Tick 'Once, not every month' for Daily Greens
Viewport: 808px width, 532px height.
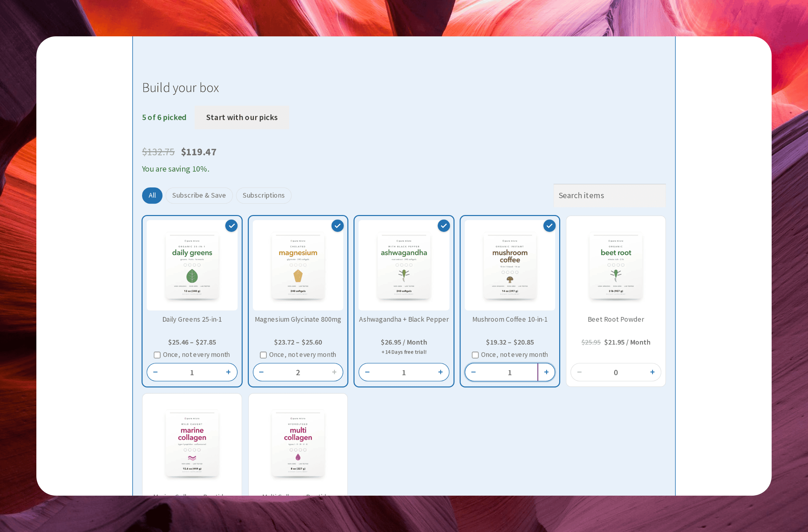pos(157,355)
